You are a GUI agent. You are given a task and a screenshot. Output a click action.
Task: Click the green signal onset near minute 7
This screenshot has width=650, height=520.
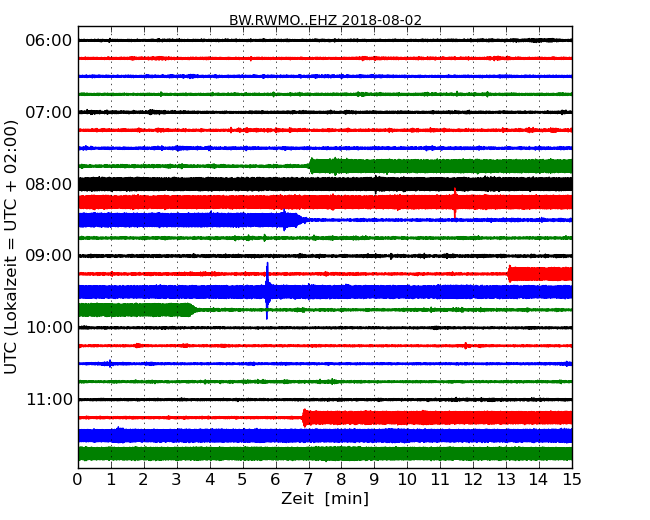click(311, 166)
